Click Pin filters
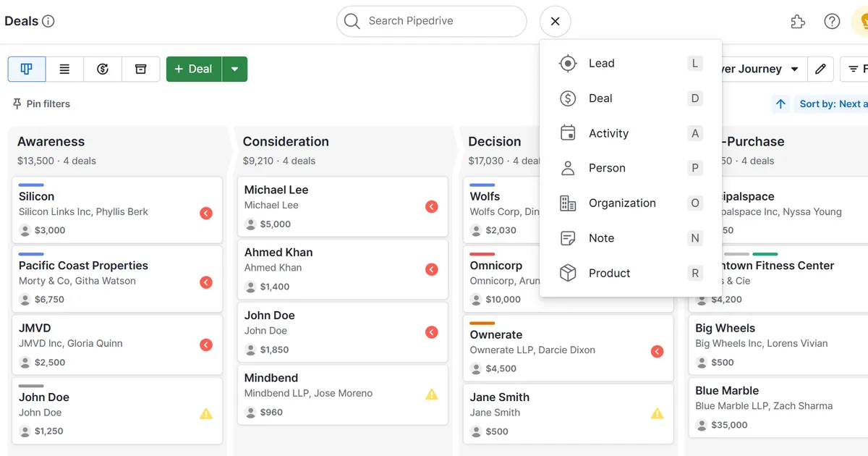 point(41,104)
